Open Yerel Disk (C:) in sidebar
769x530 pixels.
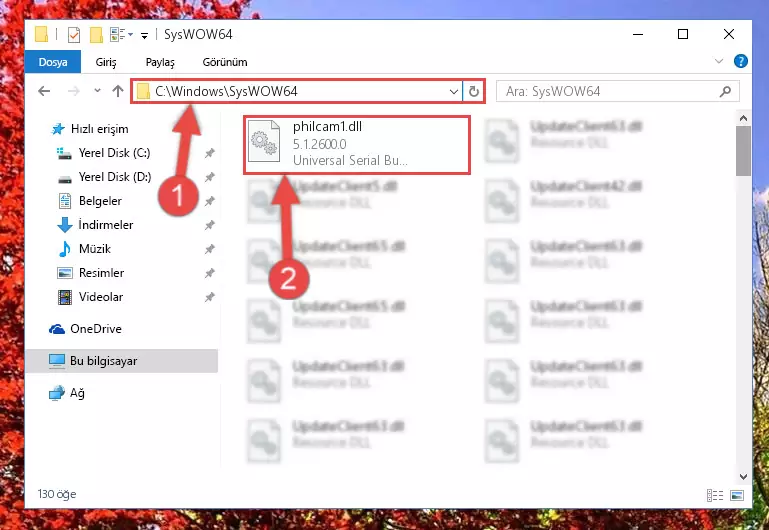(x=104, y=153)
